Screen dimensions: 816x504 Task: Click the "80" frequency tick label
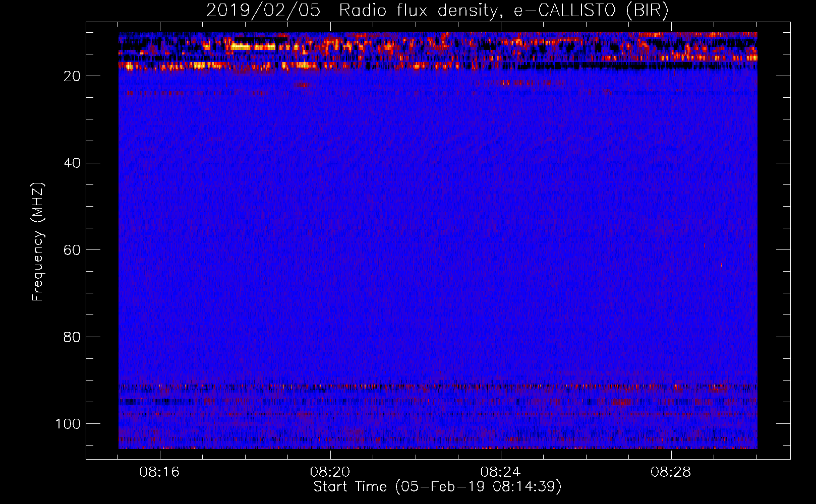pos(72,337)
